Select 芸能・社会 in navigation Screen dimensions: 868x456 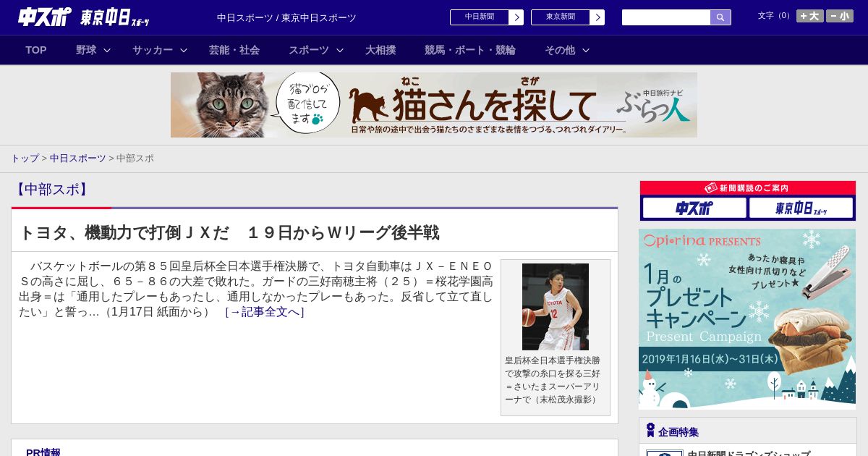[x=234, y=50]
